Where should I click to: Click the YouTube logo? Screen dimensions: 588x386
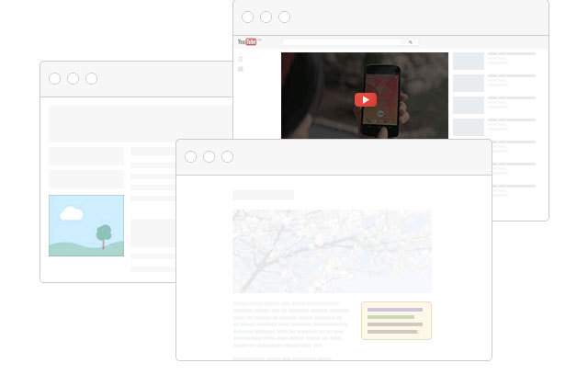pyautogui.click(x=247, y=41)
